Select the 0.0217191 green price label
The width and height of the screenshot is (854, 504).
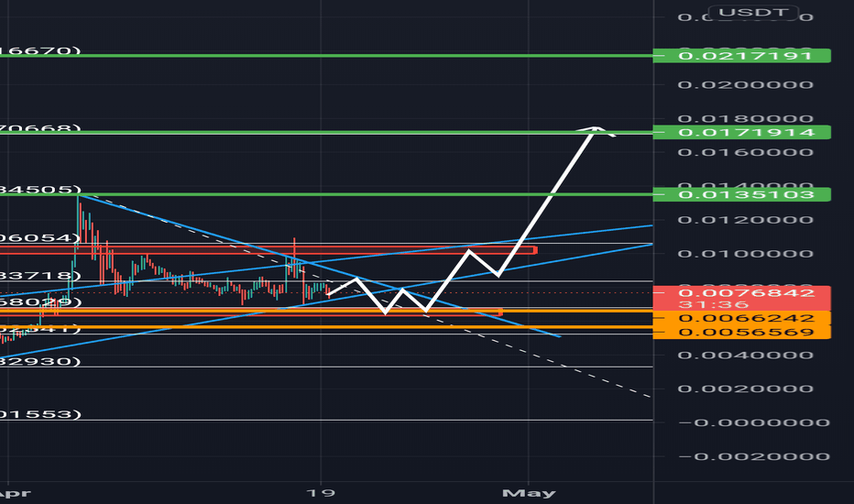[742, 56]
